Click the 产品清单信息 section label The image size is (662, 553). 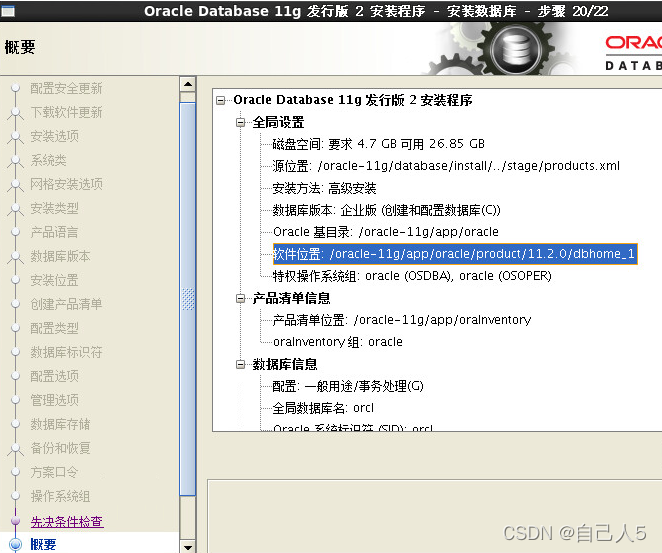(291, 298)
